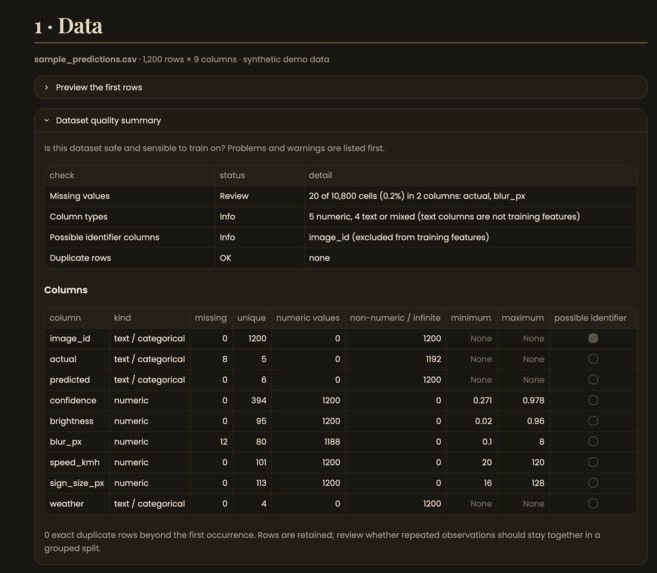Select the weather column name cell
Viewport: 657px width, 573px height.
click(x=77, y=503)
